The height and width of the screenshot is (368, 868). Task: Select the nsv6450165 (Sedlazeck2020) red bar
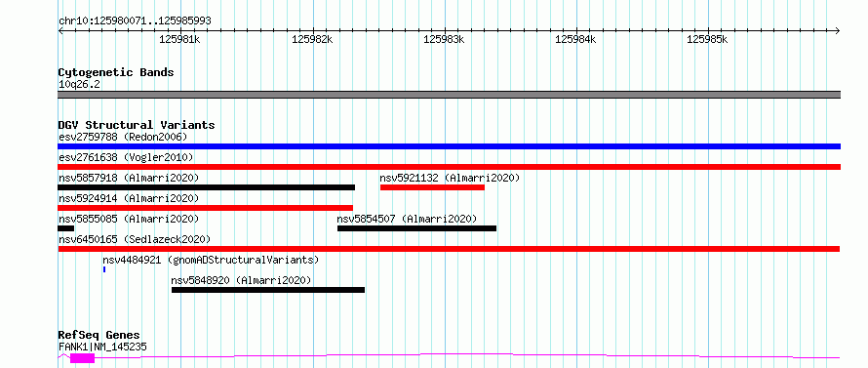point(449,249)
